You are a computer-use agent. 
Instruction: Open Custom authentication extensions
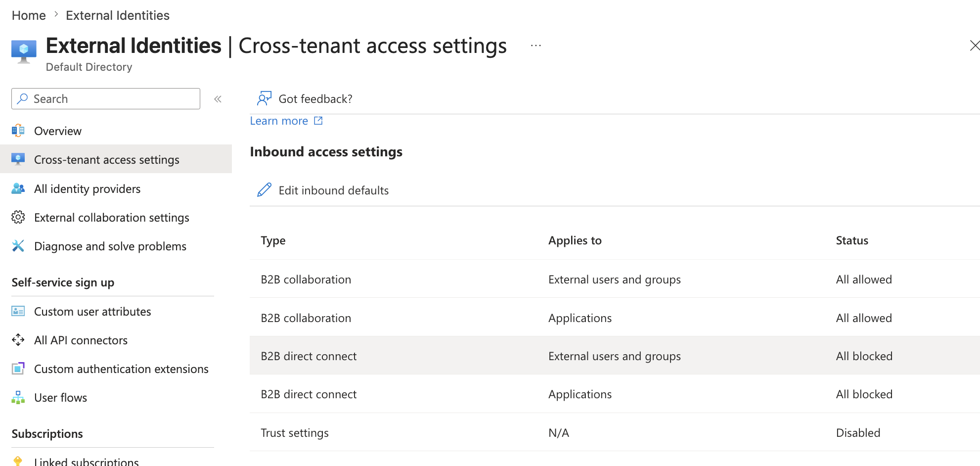pyautogui.click(x=121, y=369)
